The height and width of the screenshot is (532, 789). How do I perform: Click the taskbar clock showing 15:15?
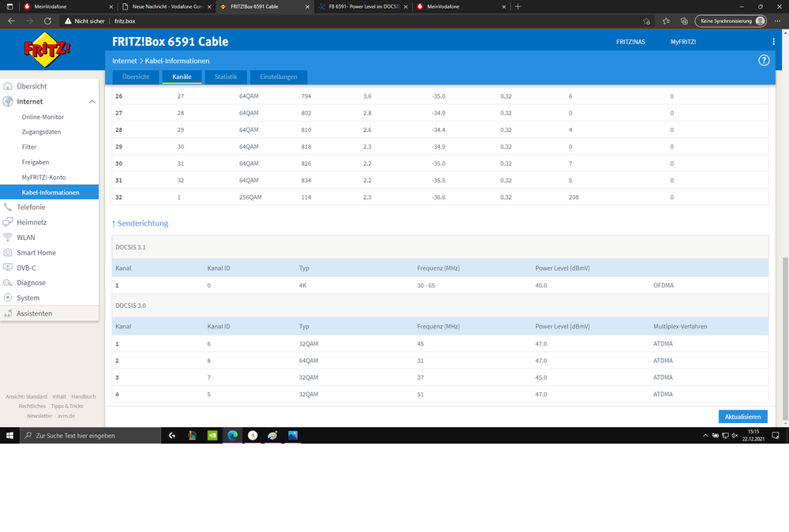pyautogui.click(x=753, y=436)
